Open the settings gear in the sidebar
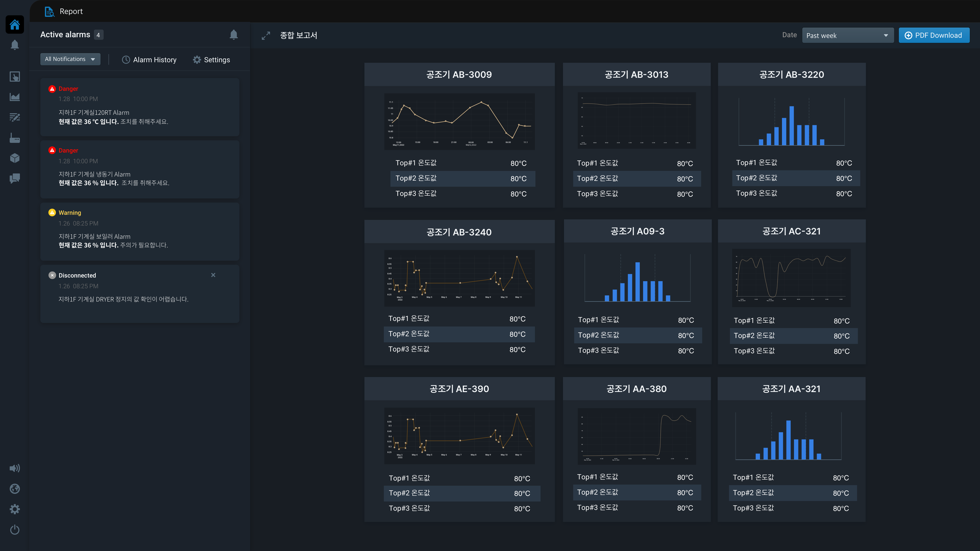The image size is (980, 551). click(15, 509)
